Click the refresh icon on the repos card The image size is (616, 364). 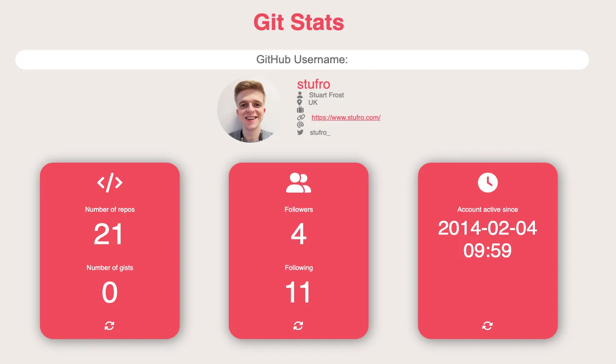pos(109,326)
